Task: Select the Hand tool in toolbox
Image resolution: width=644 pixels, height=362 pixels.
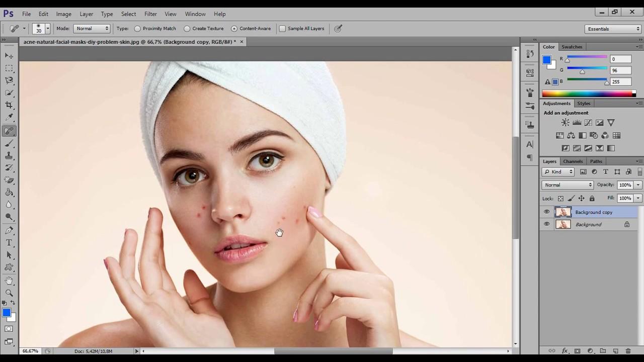Action: pos(9,281)
